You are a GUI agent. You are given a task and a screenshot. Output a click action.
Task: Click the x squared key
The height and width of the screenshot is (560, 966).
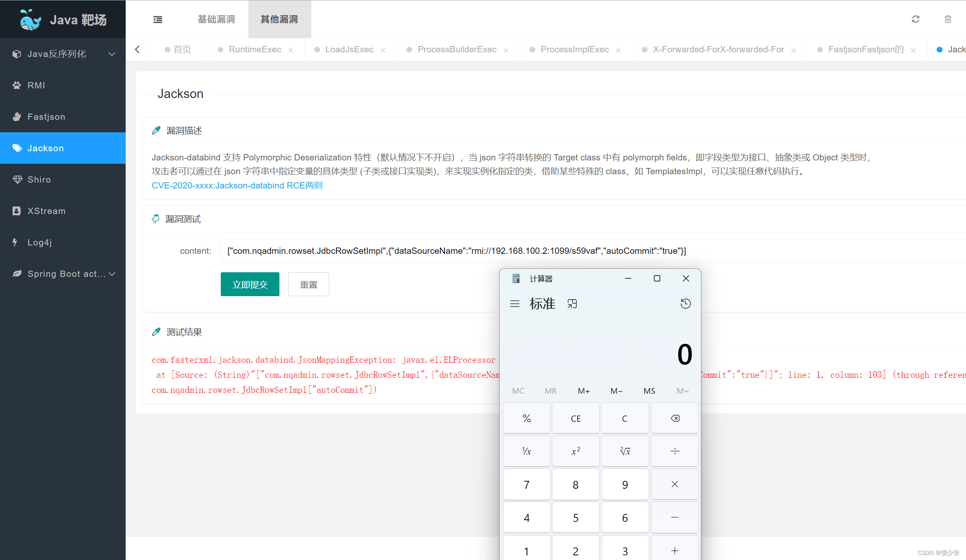click(576, 451)
